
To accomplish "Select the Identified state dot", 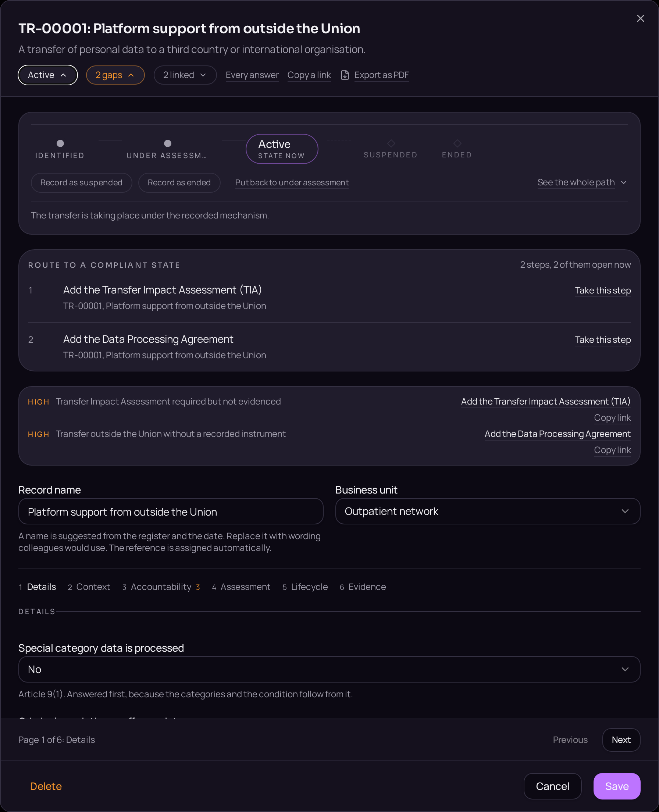I will pyautogui.click(x=60, y=143).
